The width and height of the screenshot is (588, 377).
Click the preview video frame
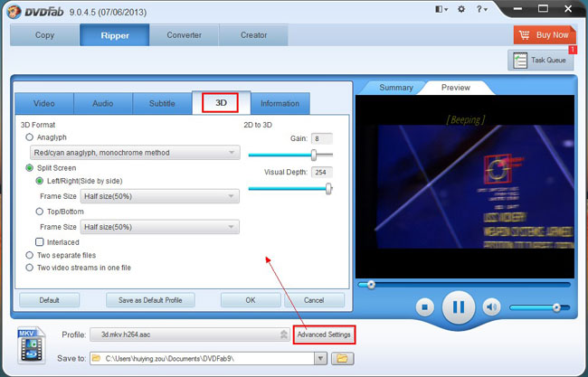click(465, 186)
